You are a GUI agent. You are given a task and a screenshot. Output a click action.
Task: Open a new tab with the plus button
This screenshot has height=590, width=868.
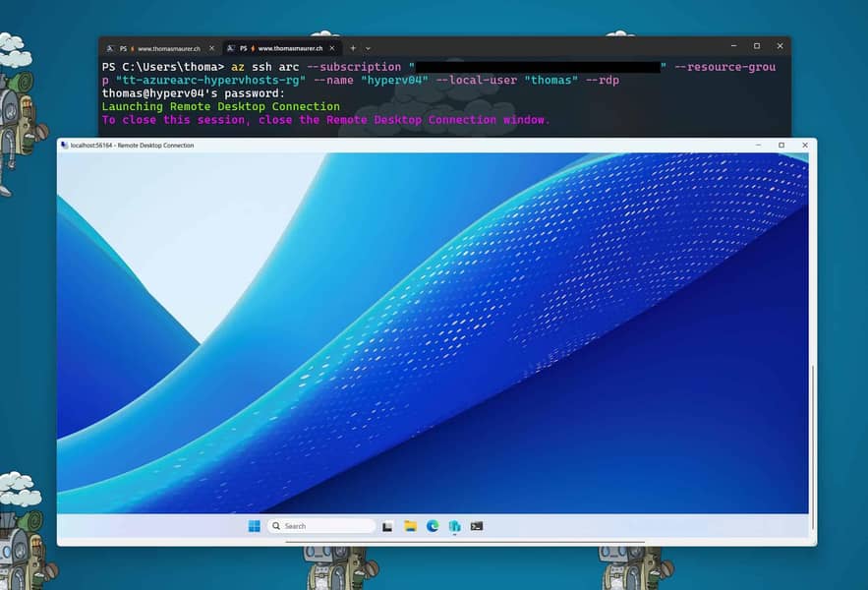(x=352, y=47)
